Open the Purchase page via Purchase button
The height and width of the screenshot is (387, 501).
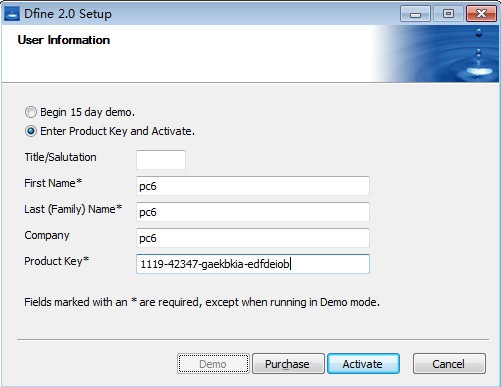pyautogui.click(x=288, y=364)
